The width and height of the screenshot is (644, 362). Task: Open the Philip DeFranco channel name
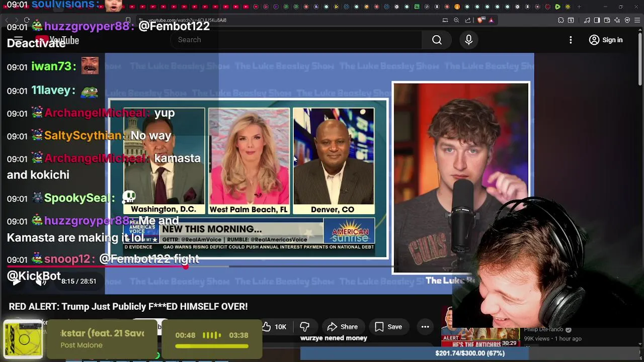click(543, 329)
